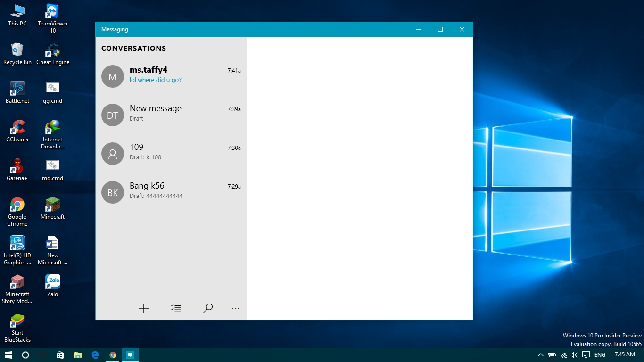Select Google Chrome desktop shortcut

point(17,212)
